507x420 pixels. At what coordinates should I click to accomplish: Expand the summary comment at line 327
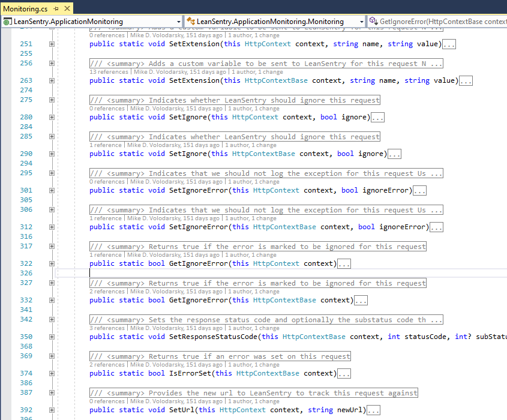(x=52, y=283)
